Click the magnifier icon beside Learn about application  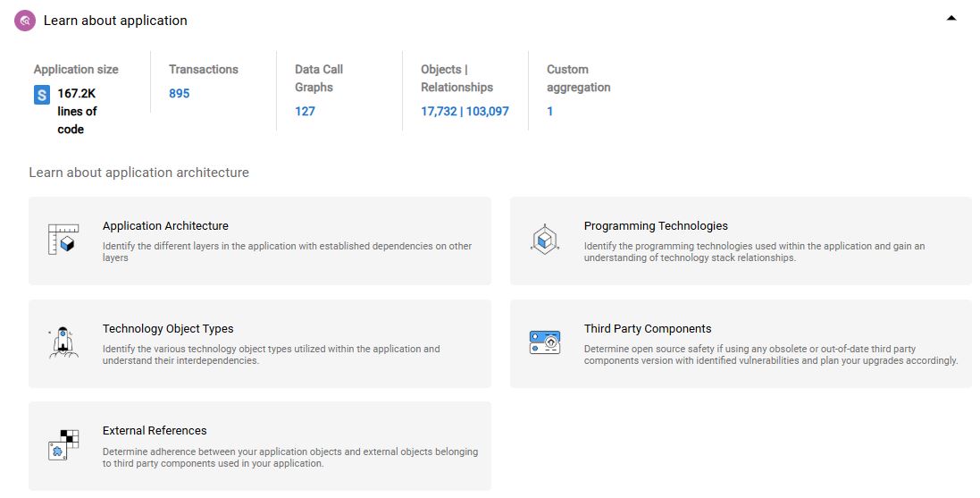tap(25, 20)
